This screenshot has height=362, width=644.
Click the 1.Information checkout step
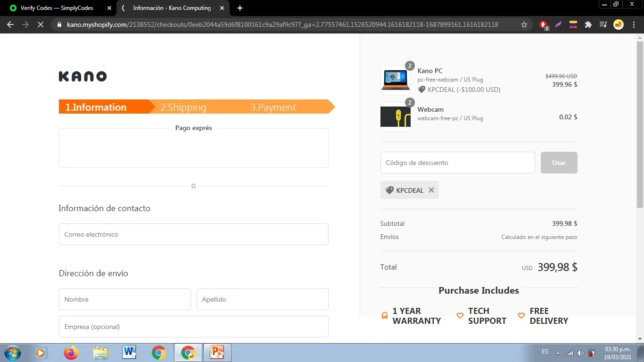[96, 107]
